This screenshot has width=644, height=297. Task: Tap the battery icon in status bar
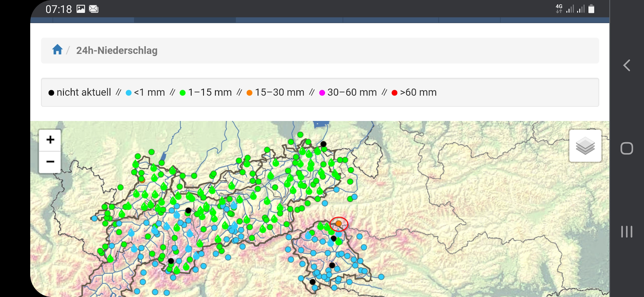point(591,9)
